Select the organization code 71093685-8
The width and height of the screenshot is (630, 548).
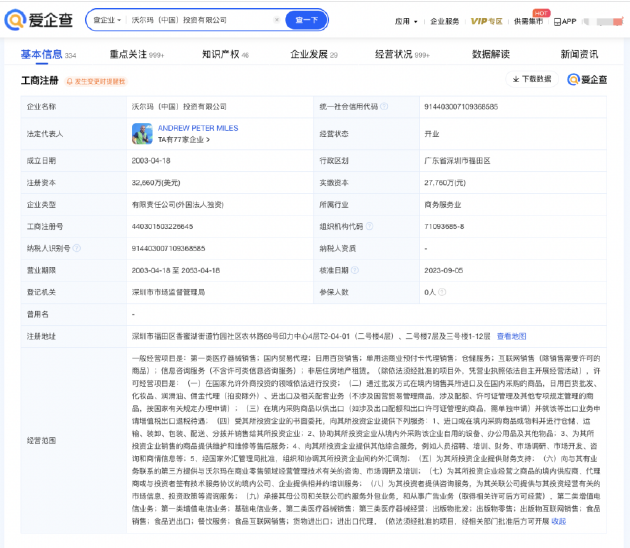coord(444,227)
